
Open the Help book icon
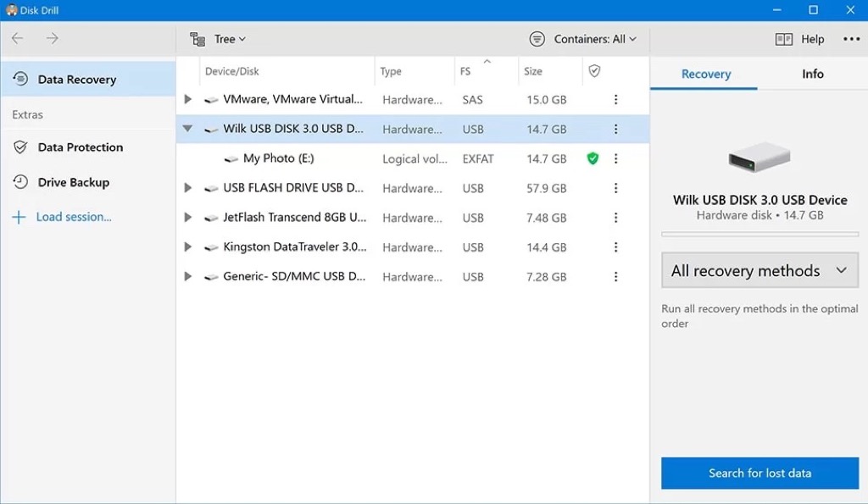(x=784, y=39)
